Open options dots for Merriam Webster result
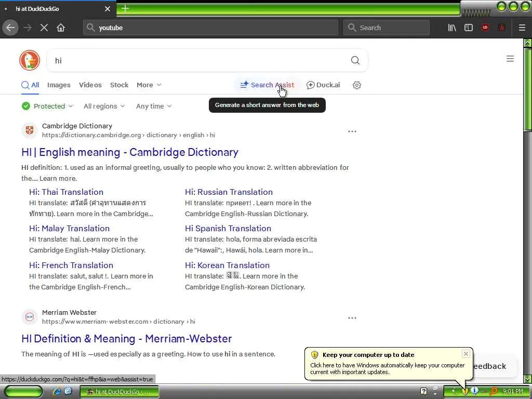This screenshot has height=399, width=532. 352,318
